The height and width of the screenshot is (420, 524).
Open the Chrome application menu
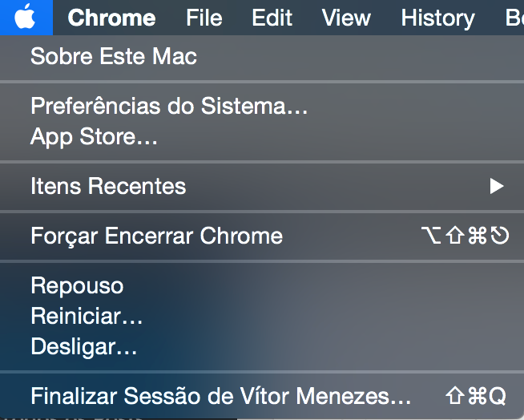point(111,18)
